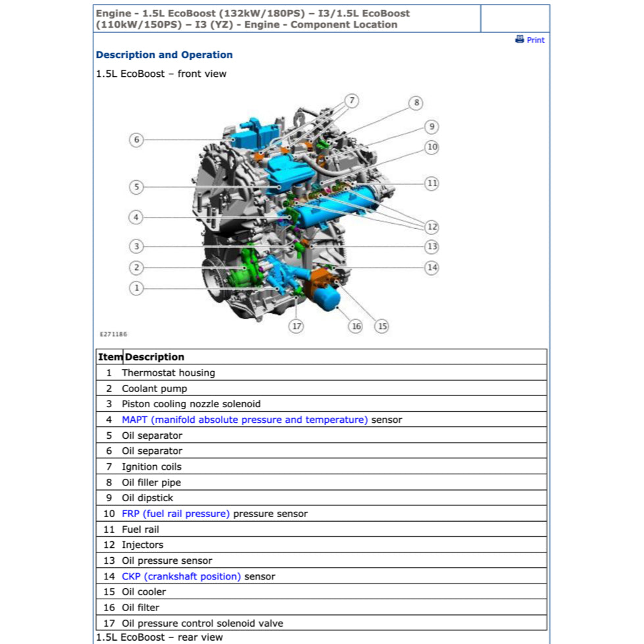
Task: Click the Item column header
Action: tap(110, 357)
